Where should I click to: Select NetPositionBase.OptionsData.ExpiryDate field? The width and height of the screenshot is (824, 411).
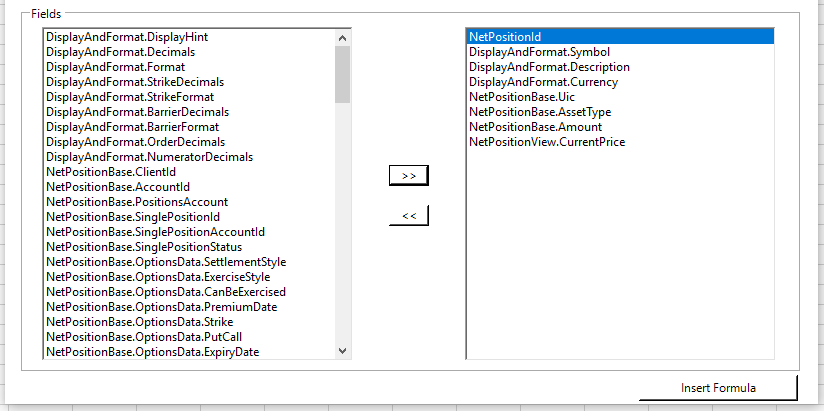[x=152, y=352]
